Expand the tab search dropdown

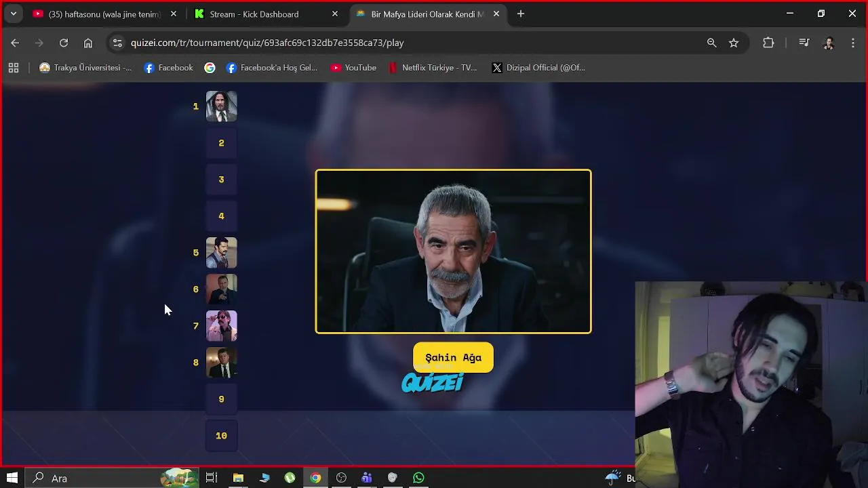[x=14, y=14]
